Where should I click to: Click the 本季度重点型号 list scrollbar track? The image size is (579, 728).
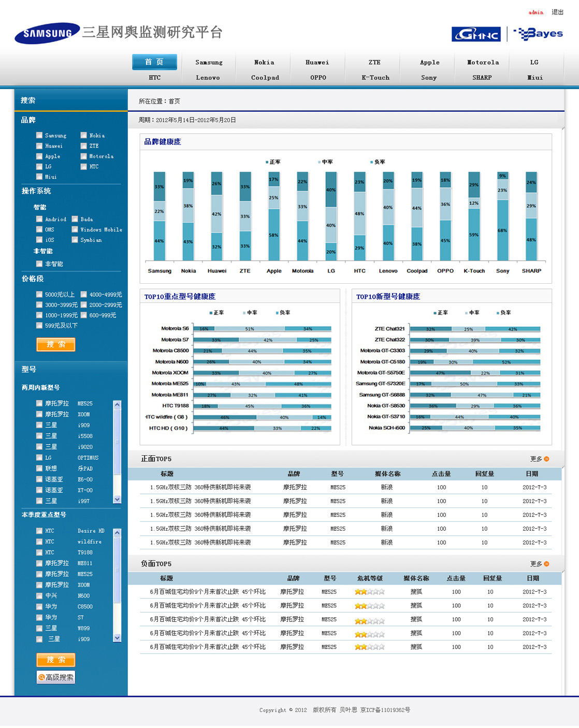click(117, 585)
